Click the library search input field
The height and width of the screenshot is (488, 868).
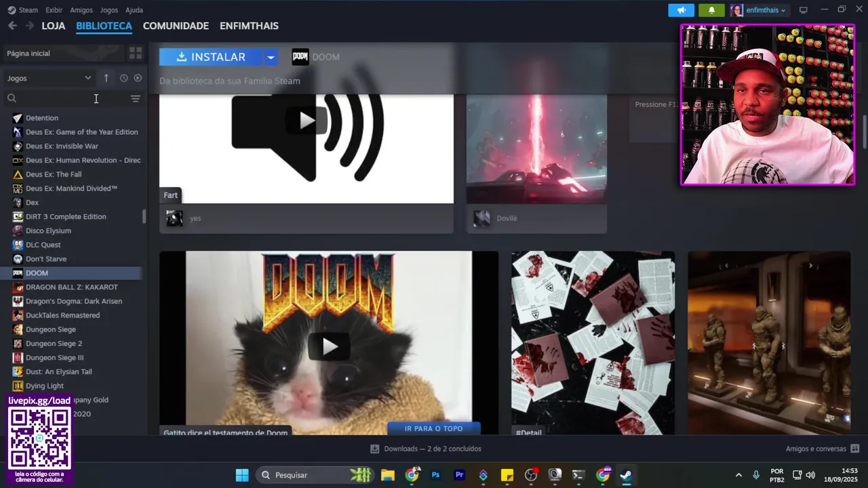[x=73, y=99]
